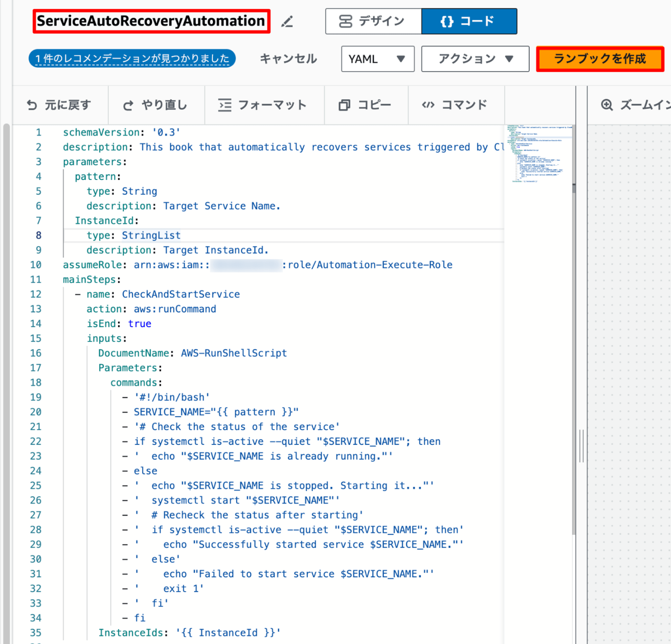Click 'isEnd: true' line
671x644 pixels.
(119, 324)
